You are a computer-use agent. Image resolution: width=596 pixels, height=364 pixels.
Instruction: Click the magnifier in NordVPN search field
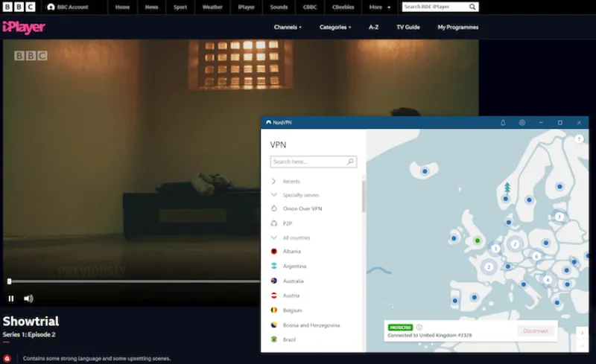pos(350,162)
